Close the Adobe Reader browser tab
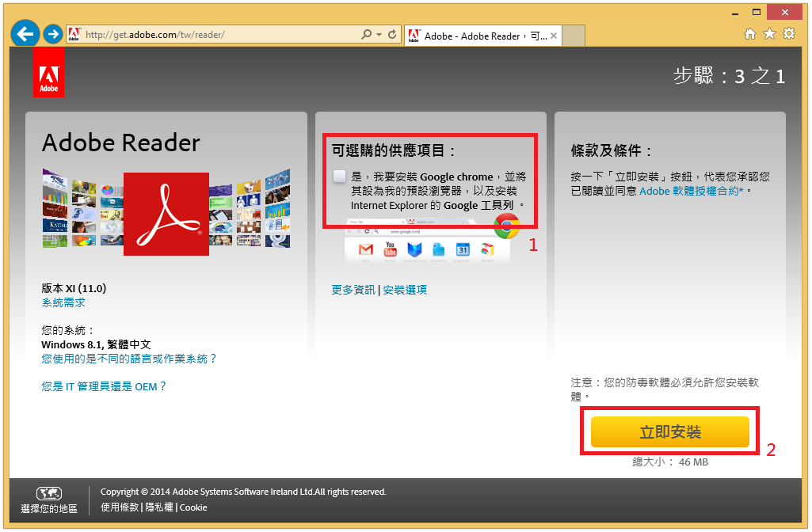812x532 pixels. pos(554,36)
